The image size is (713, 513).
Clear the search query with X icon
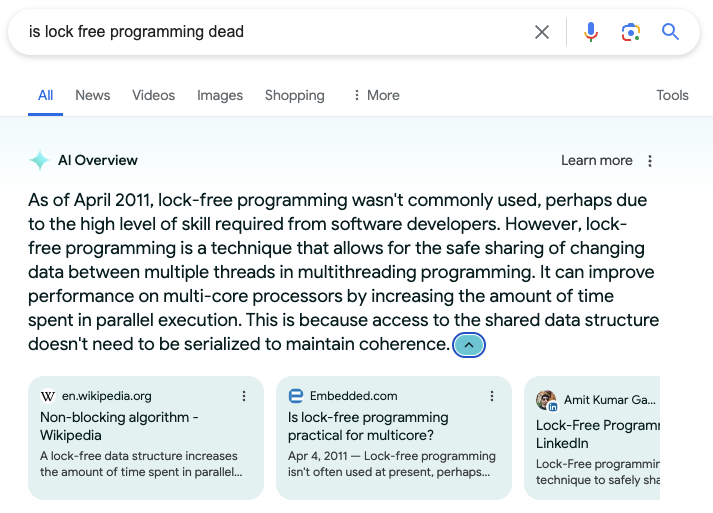(x=542, y=32)
